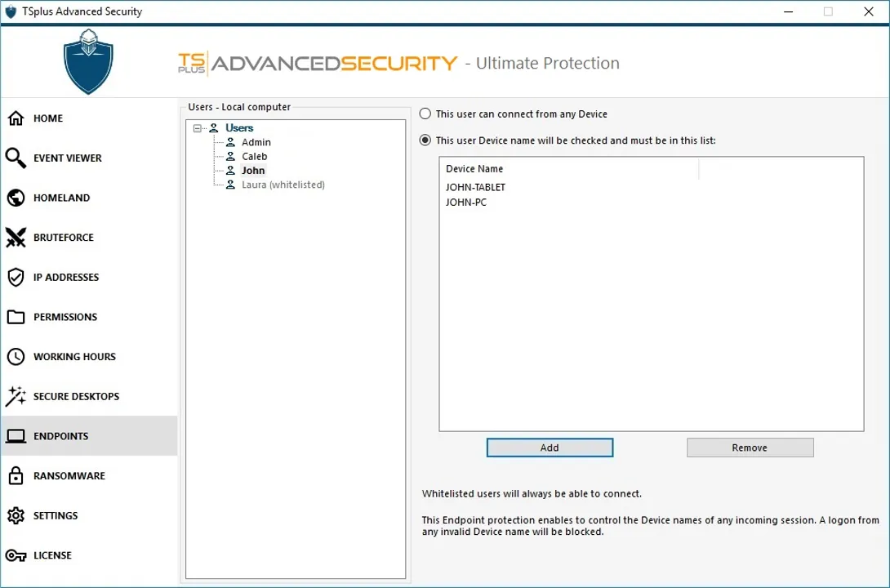
Task: Click the Homeland globe icon
Action: point(16,198)
